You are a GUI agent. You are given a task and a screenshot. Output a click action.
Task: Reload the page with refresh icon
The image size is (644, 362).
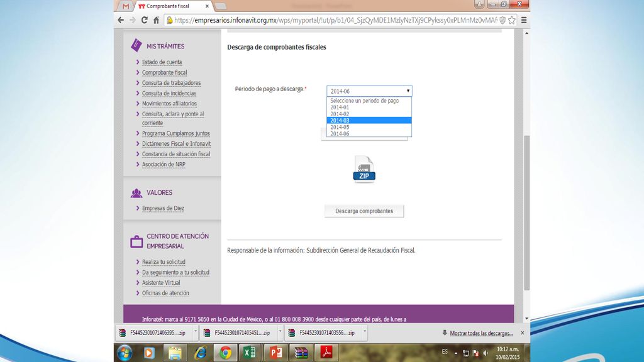coord(144,20)
